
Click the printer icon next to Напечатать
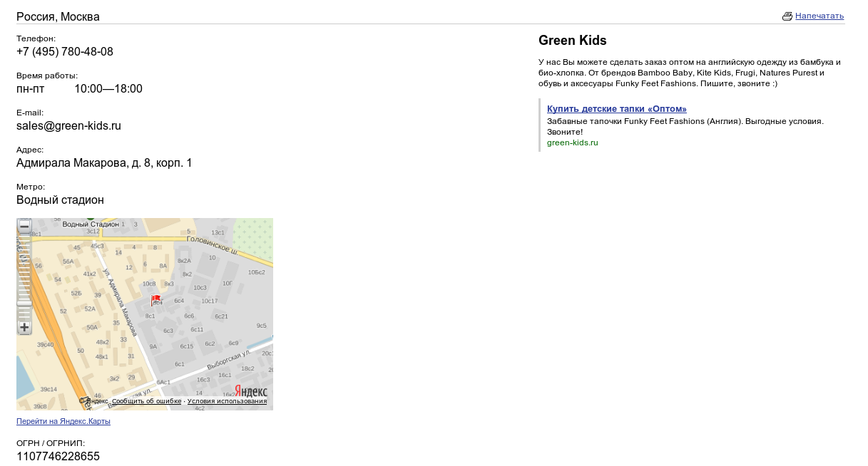787,16
